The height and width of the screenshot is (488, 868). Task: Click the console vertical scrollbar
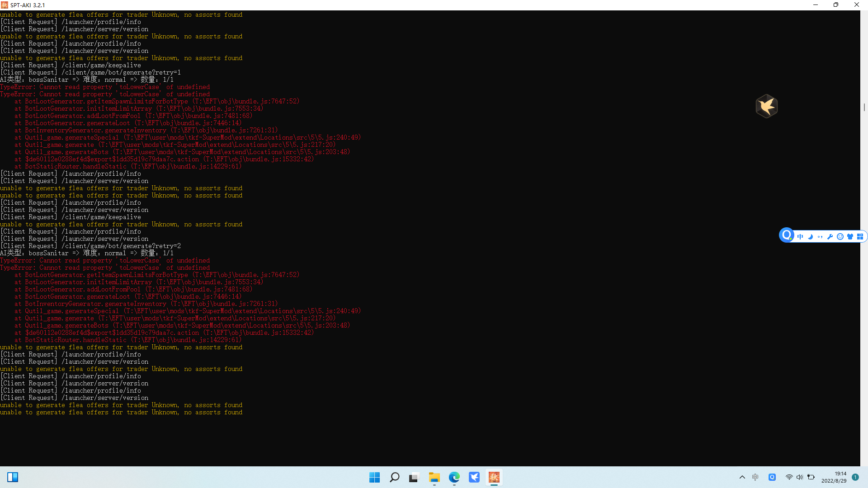click(x=864, y=107)
